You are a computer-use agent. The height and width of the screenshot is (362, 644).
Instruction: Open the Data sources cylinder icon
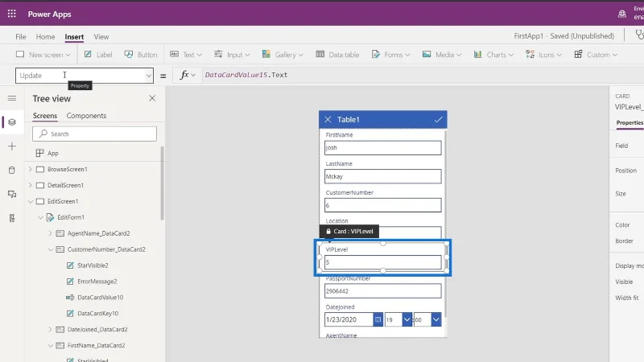click(12, 170)
